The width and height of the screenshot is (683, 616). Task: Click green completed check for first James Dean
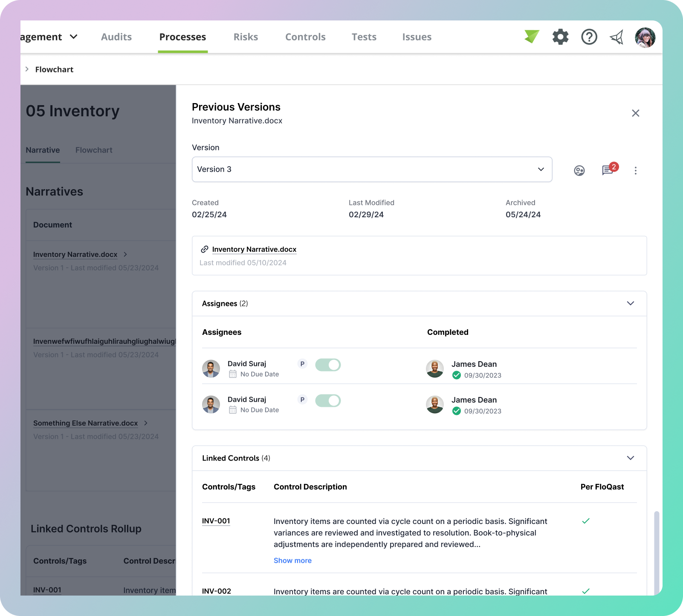[x=456, y=375]
